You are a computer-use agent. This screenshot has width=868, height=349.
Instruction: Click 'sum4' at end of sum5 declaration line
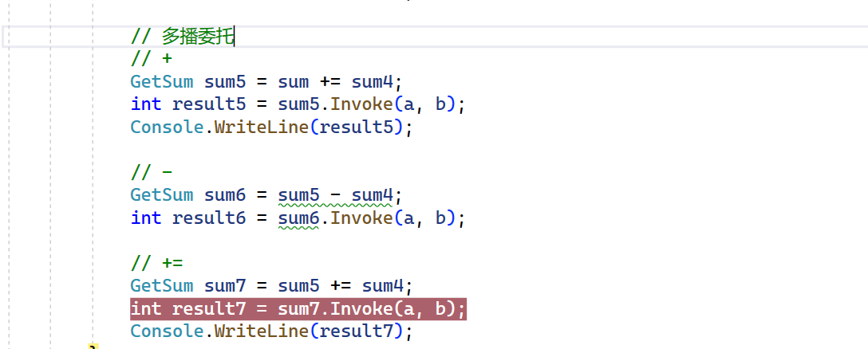(372, 82)
